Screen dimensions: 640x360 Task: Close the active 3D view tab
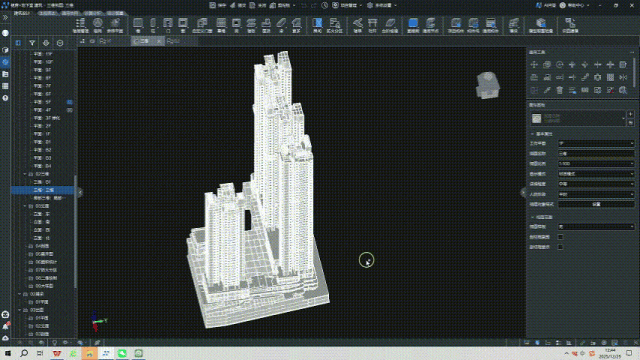pyautogui.click(x=159, y=41)
